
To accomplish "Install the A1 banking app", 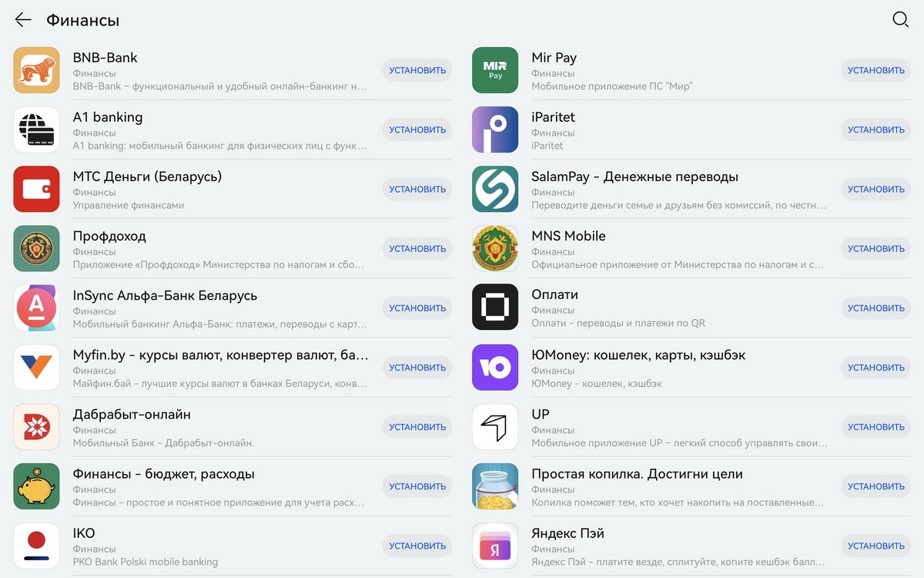I will (x=417, y=129).
